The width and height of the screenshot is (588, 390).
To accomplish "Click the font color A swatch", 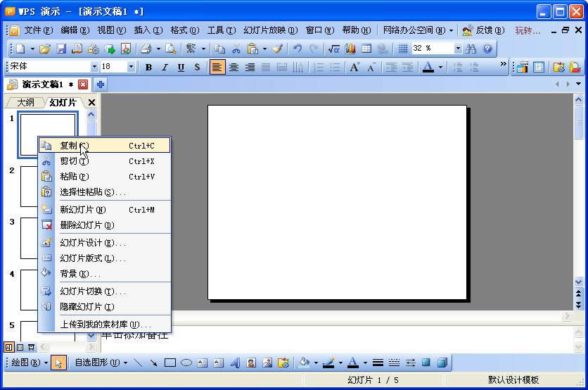I will [x=427, y=67].
